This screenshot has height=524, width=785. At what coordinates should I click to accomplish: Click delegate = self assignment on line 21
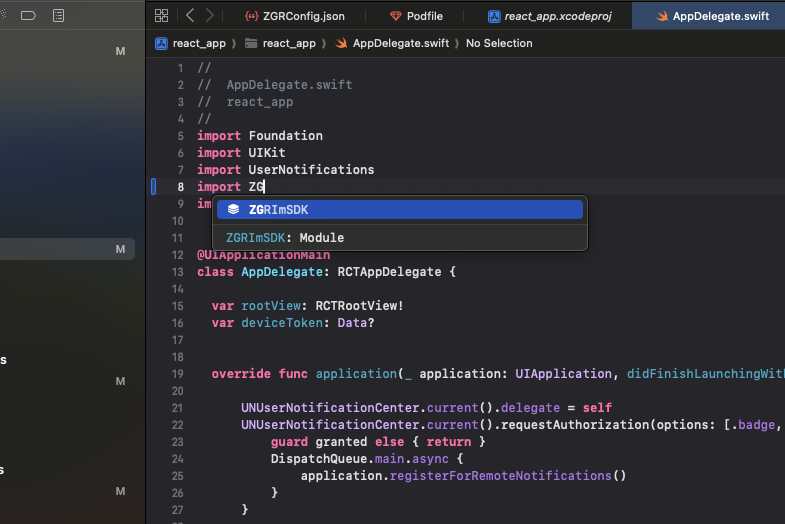point(556,408)
